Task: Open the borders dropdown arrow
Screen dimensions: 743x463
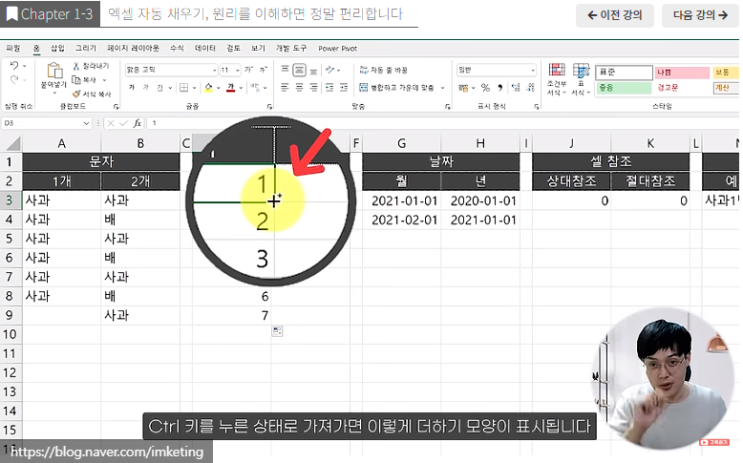Action: (x=194, y=88)
